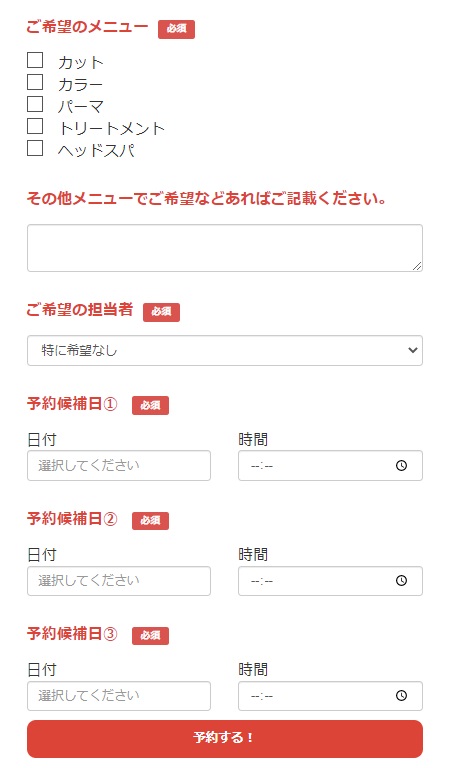Click the time field for 予約候補日②
This screenshot has width=450, height=768.
pos(330,581)
